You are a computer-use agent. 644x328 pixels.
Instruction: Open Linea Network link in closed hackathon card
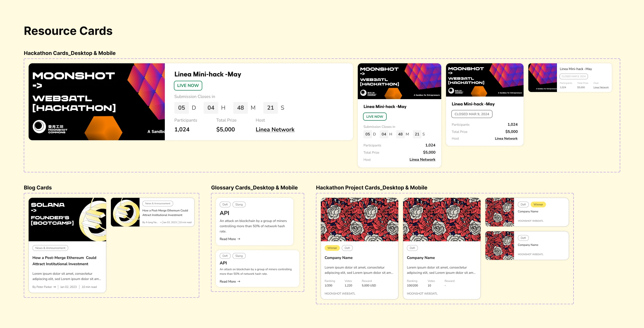pyautogui.click(x=506, y=139)
